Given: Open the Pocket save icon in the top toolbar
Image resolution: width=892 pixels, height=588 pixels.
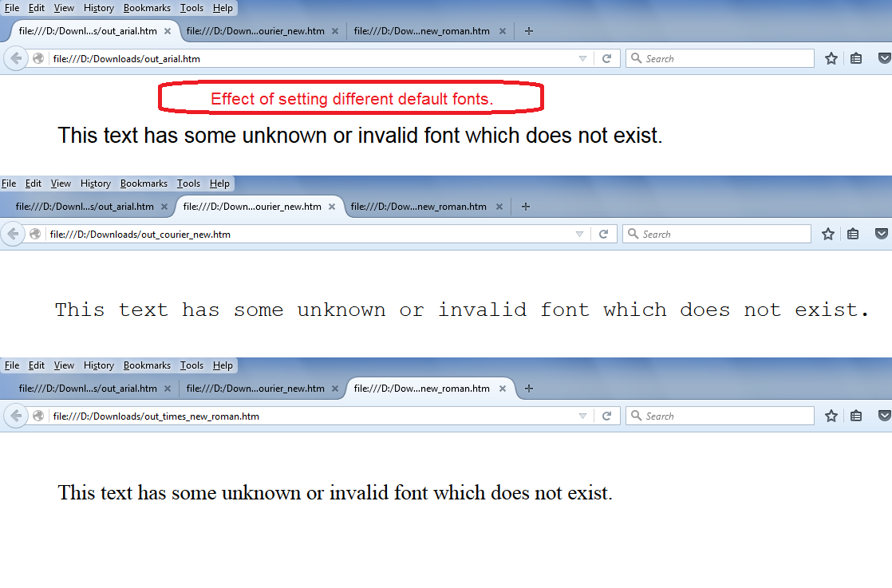Looking at the screenshot, I should click(x=884, y=57).
